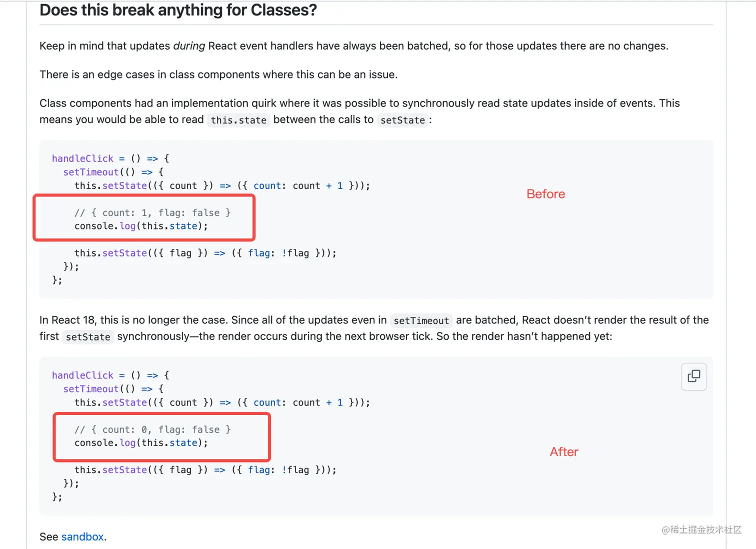Image resolution: width=756 pixels, height=549 pixels.
Task: Open the sandbox link
Action: tap(82, 536)
